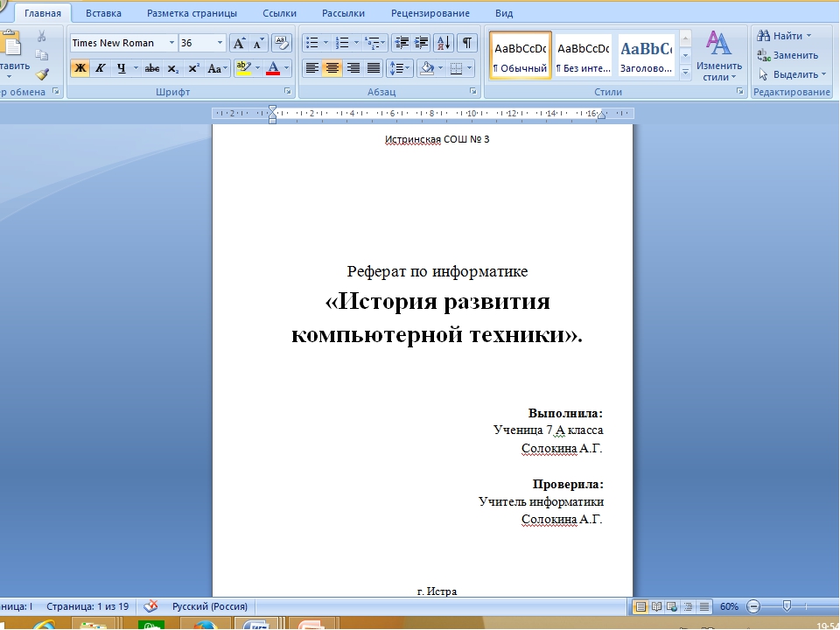This screenshot has width=840, height=630.
Task: Switch to the Вставка tab
Action: (103, 13)
